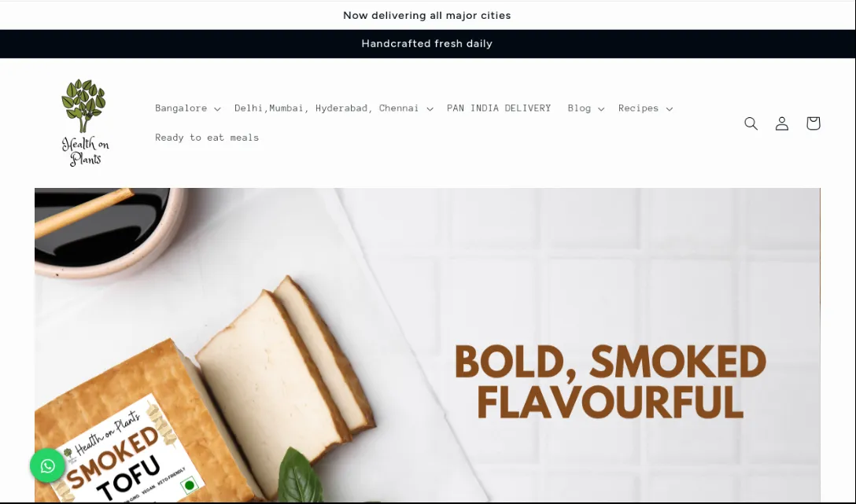Viewport: 856px width, 504px height.
Task: Open the account login icon
Action: (x=782, y=123)
